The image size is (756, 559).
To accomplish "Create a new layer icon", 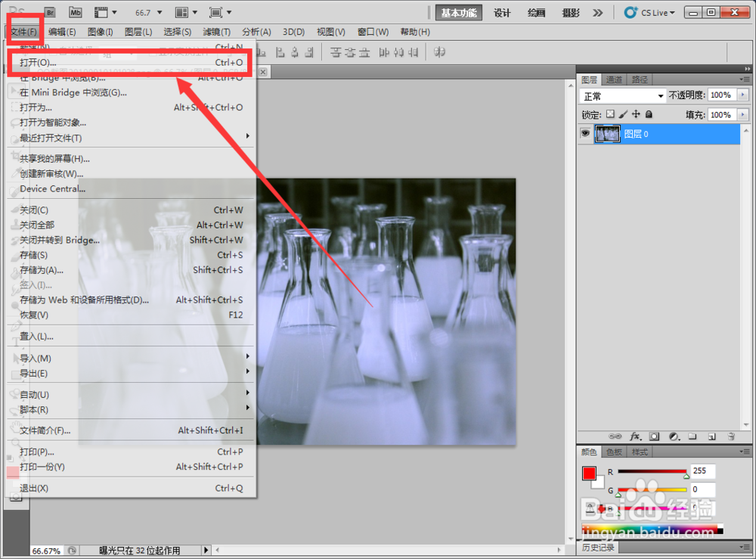I will 711,436.
